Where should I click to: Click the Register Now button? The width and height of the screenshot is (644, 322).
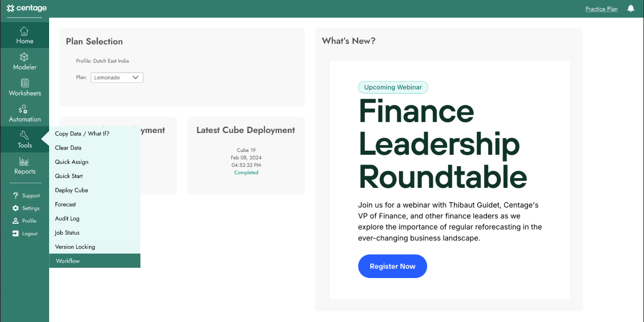pos(393,266)
